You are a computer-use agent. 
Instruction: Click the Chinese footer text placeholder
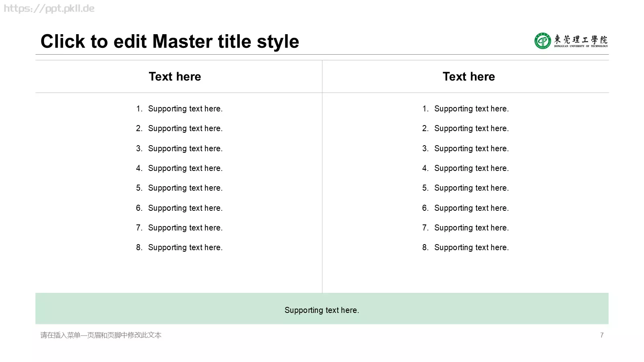pos(101,335)
